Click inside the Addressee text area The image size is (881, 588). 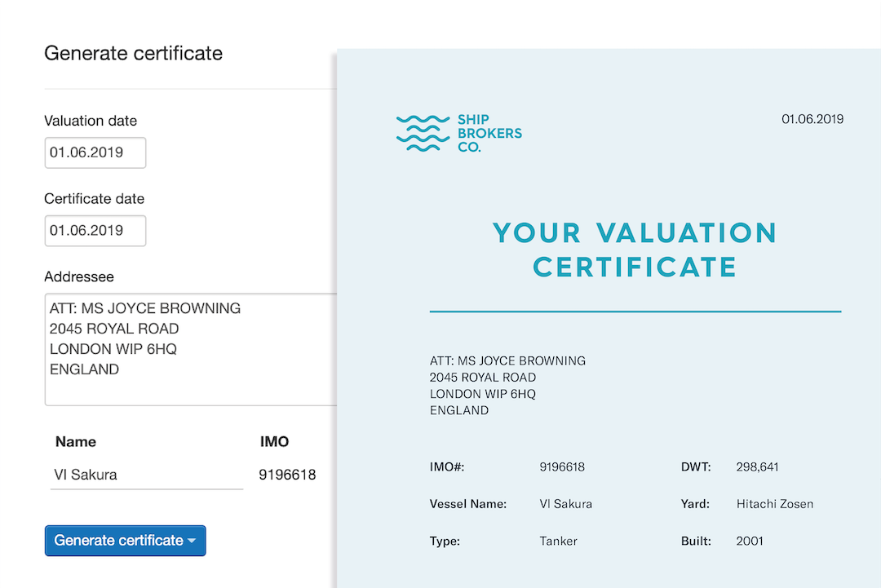[191, 349]
